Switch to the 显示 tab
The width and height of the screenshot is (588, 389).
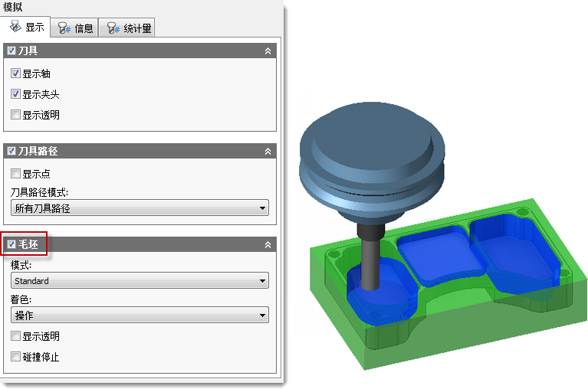click(x=25, y=27)
